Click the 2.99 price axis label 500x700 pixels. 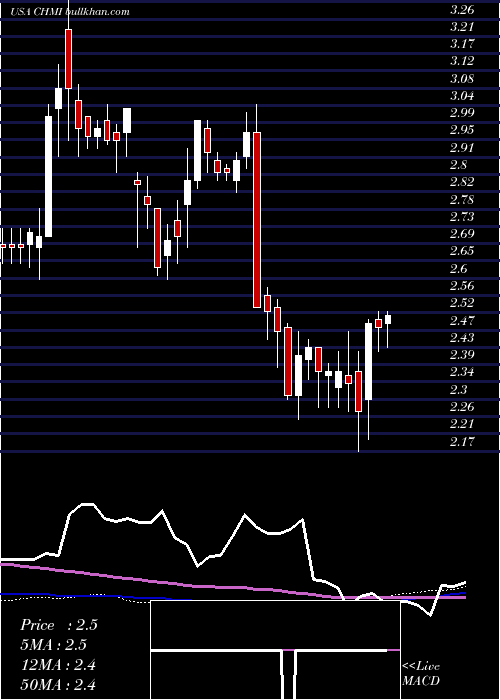pos(462,113)
